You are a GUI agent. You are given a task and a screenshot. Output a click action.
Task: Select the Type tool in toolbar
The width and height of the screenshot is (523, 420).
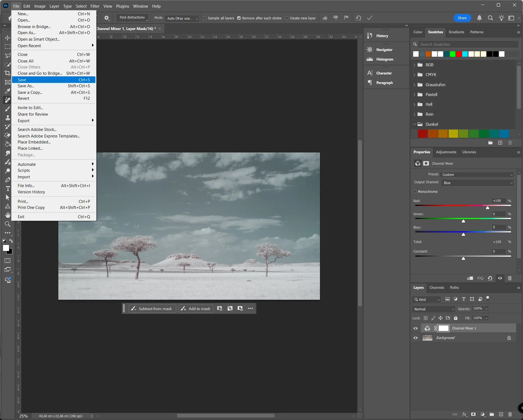pos(8,188)
